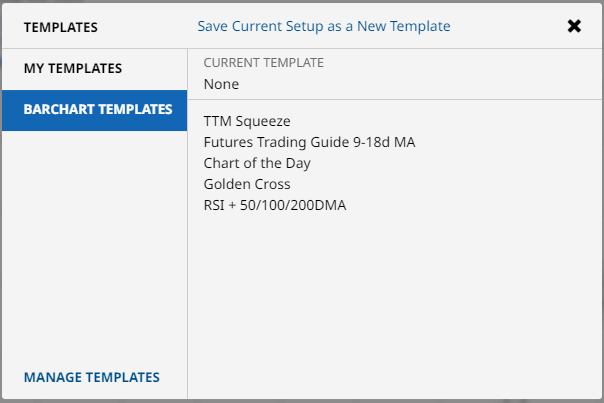Select Chart of the Day template
Viewport: 604px width, 403px height.
coord(257,163)
